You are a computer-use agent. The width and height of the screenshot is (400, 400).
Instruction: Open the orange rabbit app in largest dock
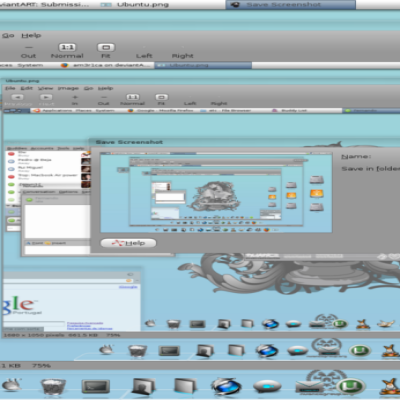click(391, 387)
